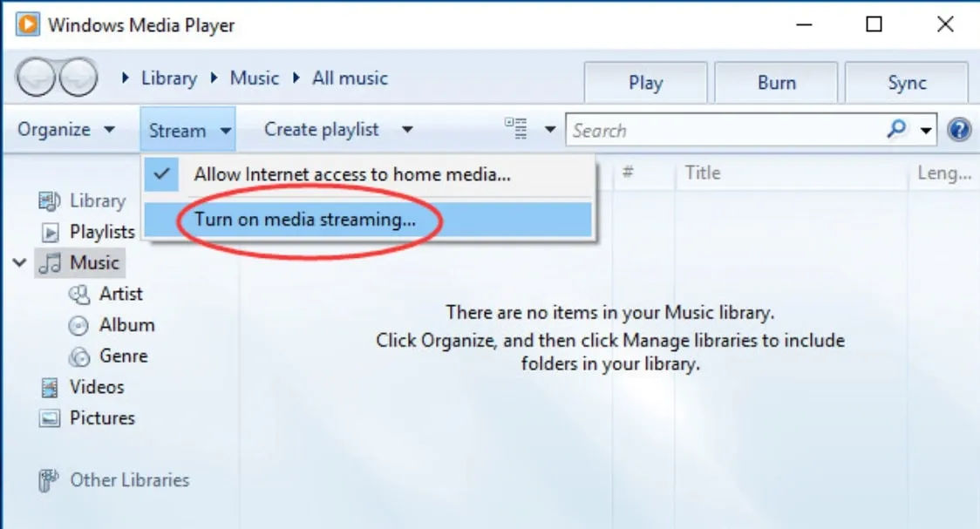The image size is (980, 529).
Task: Click the search magnifier icon
Action: [x=896, y=129]
